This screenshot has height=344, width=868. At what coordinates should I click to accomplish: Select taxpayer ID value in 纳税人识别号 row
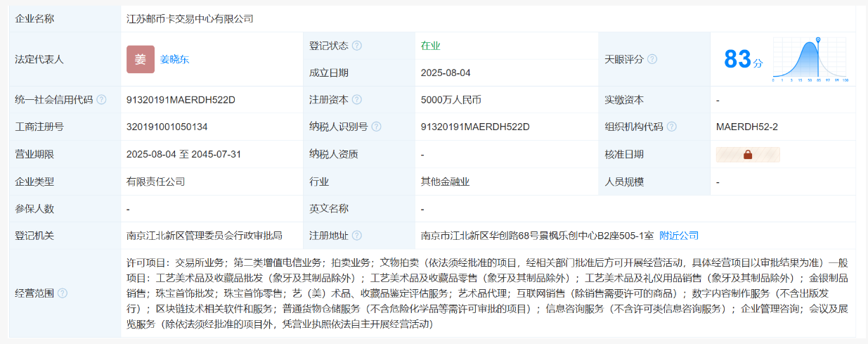475,127
